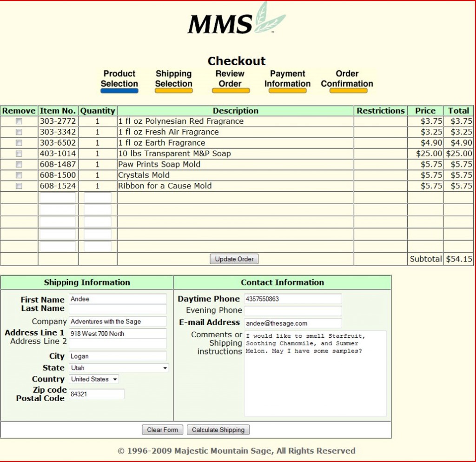
Task: Select the Order Confirmation step
Action: tap(347, 79)
